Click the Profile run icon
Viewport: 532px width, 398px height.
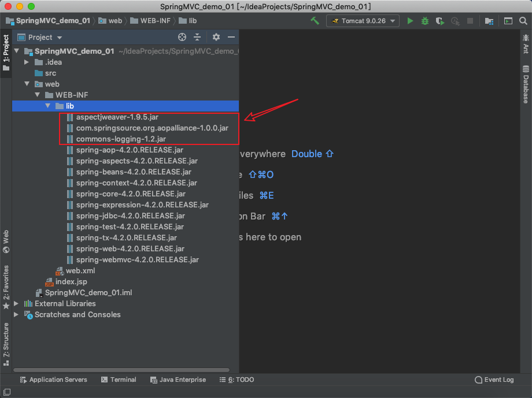(455, 21)
